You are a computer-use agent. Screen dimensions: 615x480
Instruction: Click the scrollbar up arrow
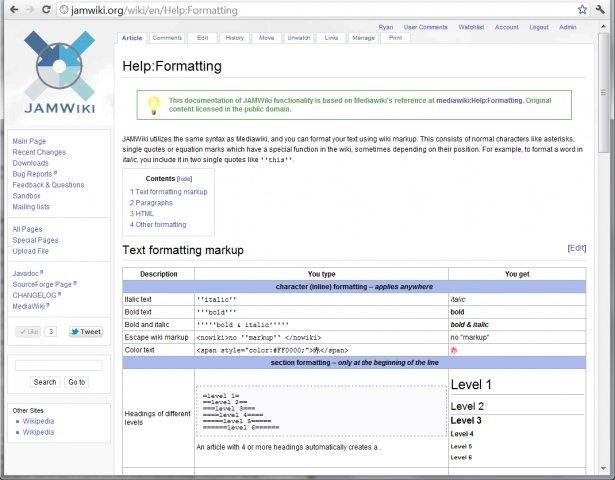tap(603, 26)
